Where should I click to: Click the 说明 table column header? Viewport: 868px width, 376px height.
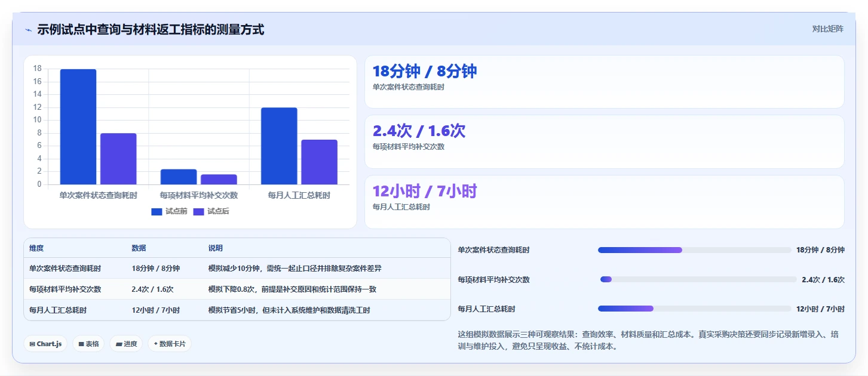tap(215, 248)
